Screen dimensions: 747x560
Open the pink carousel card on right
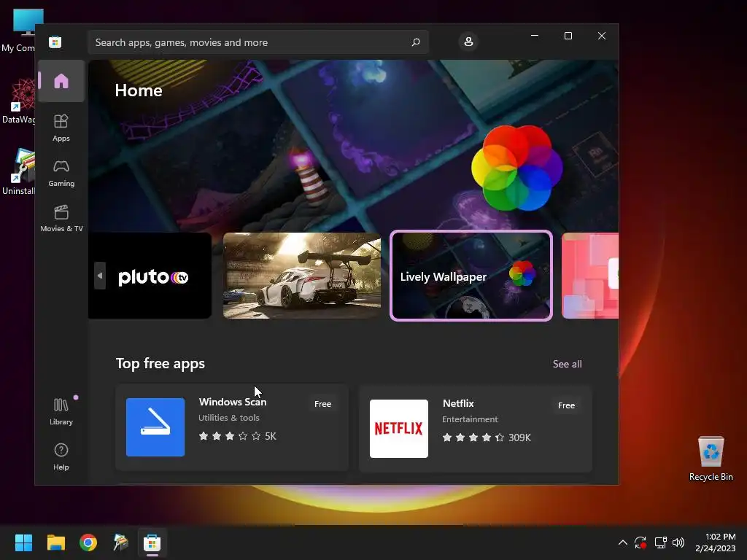589,275
